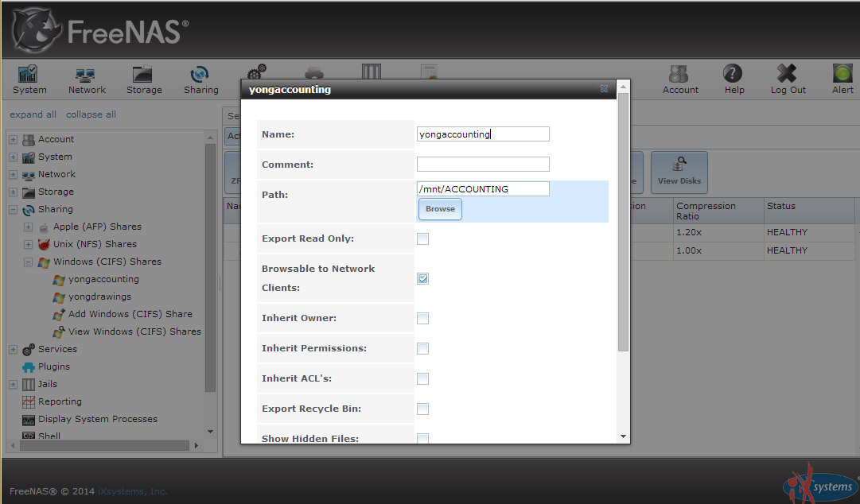Open the System toolbar icon
Image resolution: width=860 pixels, height=504 pixels.
point(29,80)
